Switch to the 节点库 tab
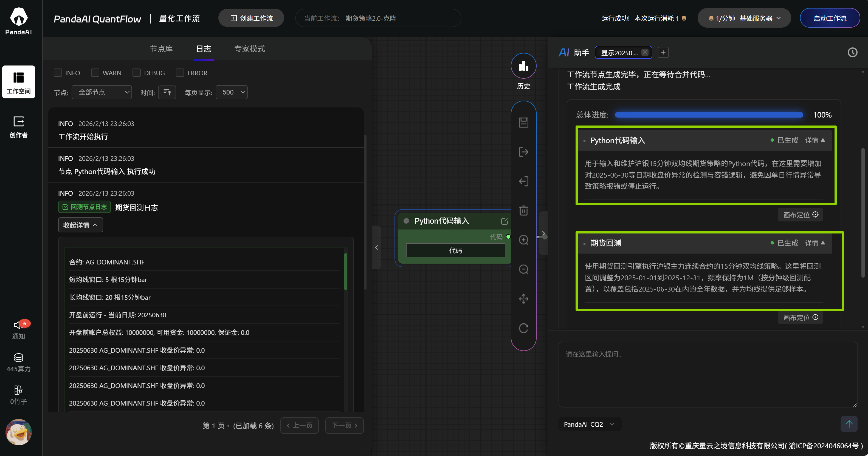Screen dimensions: 868x456 coord(161,49)
